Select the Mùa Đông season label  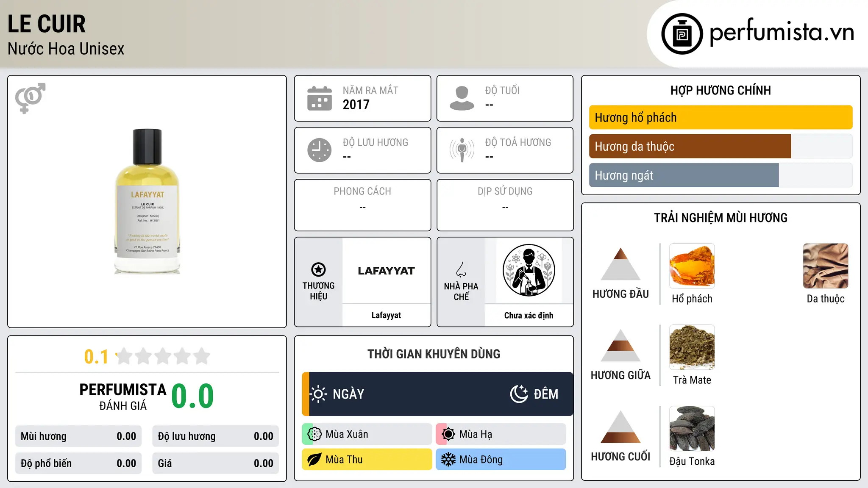point(481,460)
